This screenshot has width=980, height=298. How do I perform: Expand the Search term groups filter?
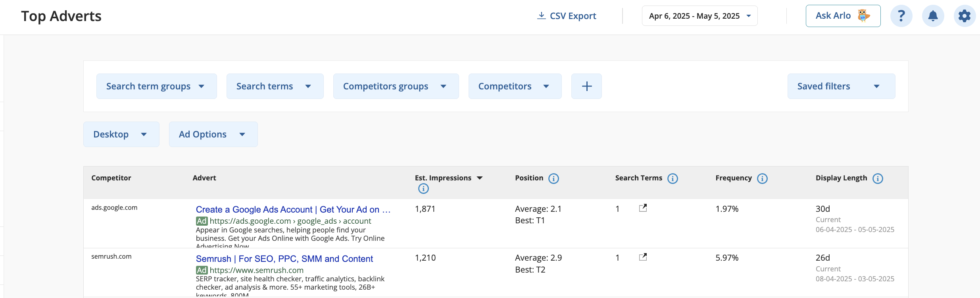(156, 86)
